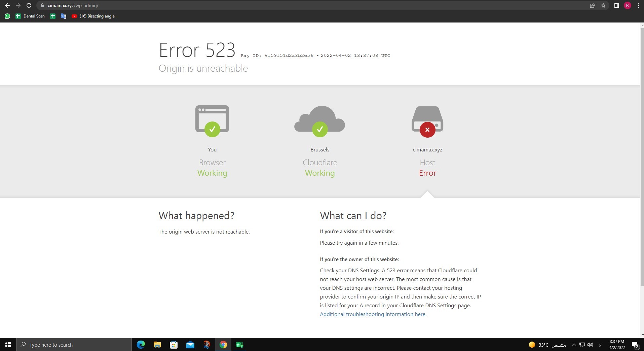The width and height of the screenshot is (644, 351).
Task: Click the taskbar search box
Action: tap(74, 345)
